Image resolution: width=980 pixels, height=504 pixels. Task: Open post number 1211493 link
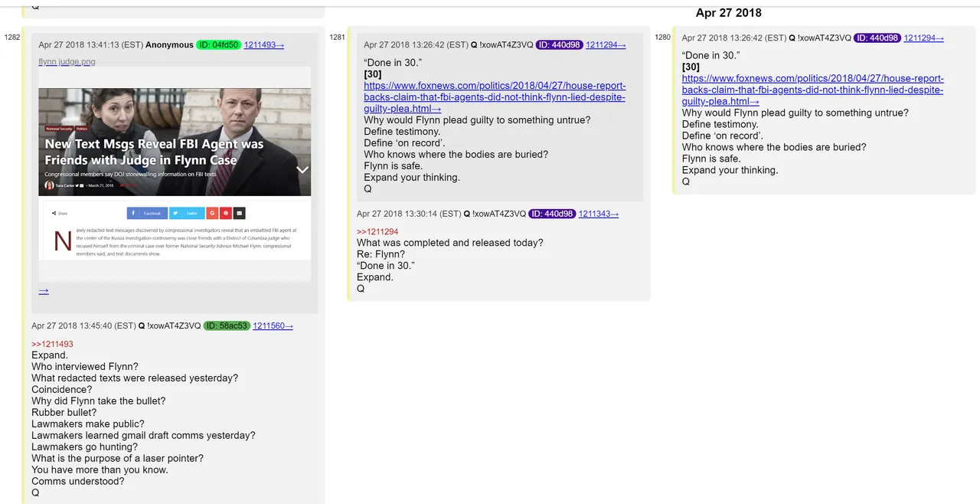point(264,45)
